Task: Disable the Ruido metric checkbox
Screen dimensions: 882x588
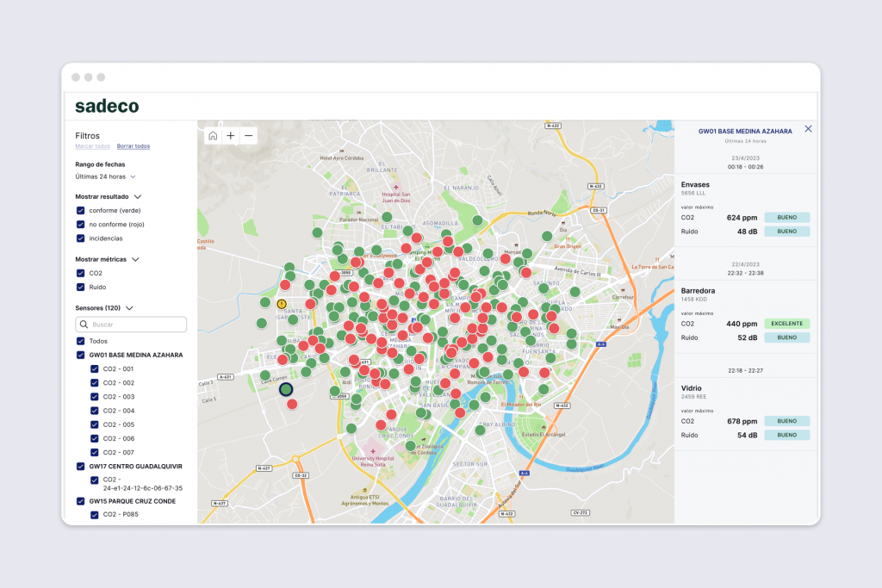Action: tap(78, 287)
